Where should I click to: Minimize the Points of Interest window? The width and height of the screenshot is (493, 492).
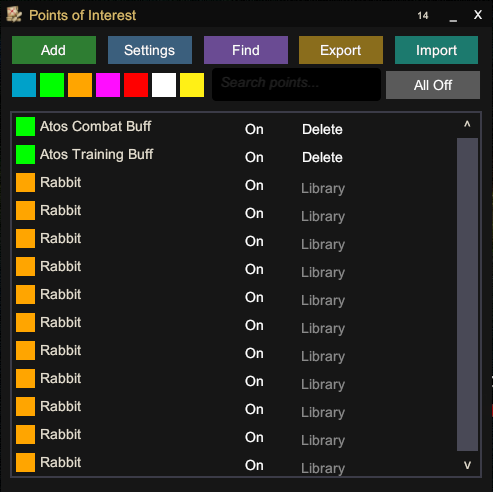point(453,17)
